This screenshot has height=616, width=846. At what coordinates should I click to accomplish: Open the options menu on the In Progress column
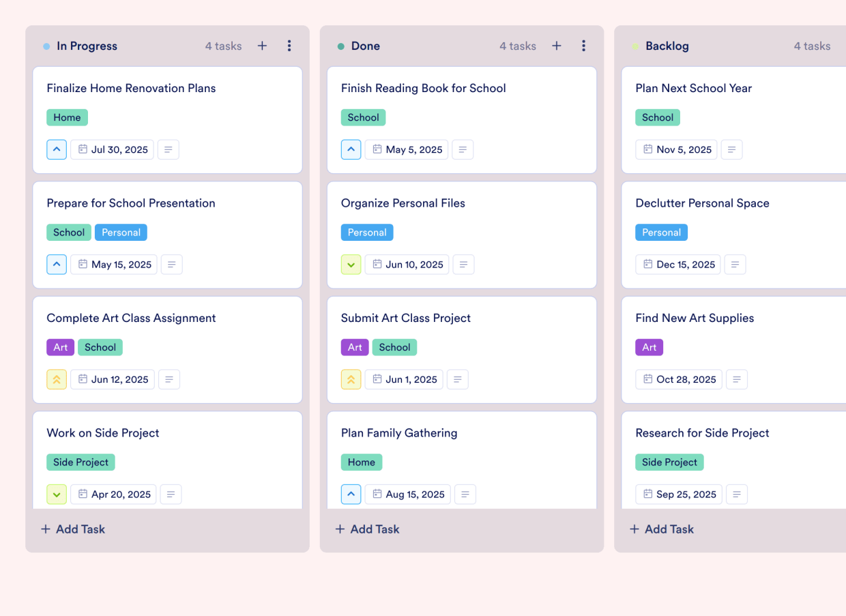pos(289,46)
